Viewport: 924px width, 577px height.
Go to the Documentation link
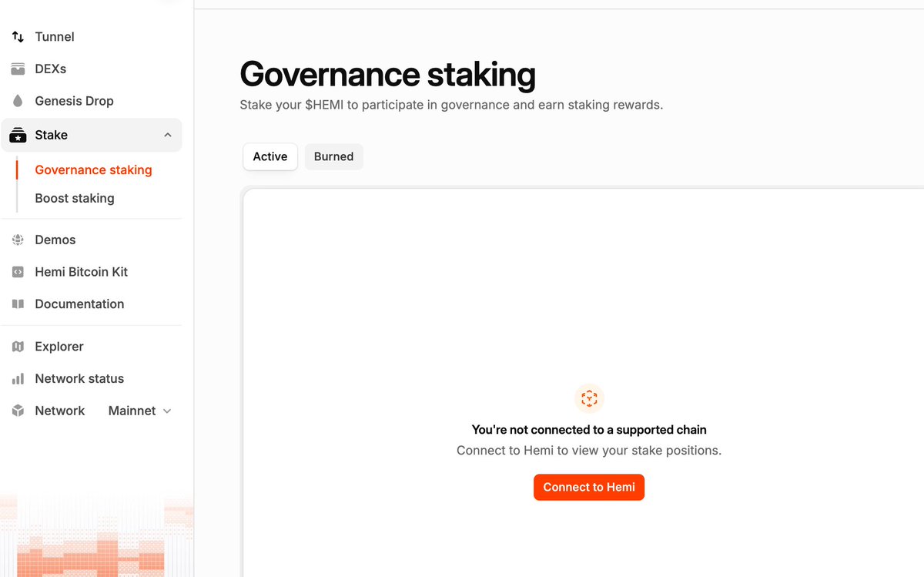[x=79, y=304]
